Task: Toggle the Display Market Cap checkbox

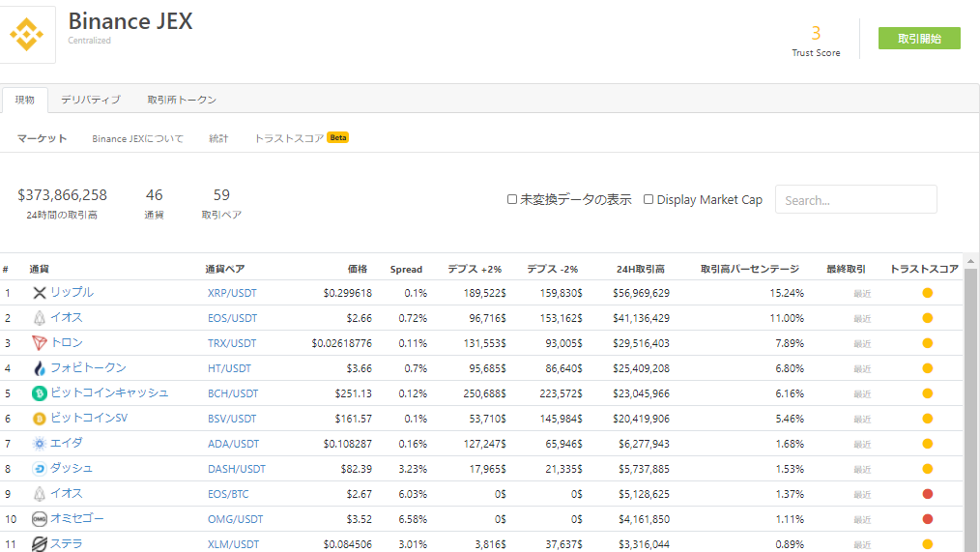Action: (649, 200)
